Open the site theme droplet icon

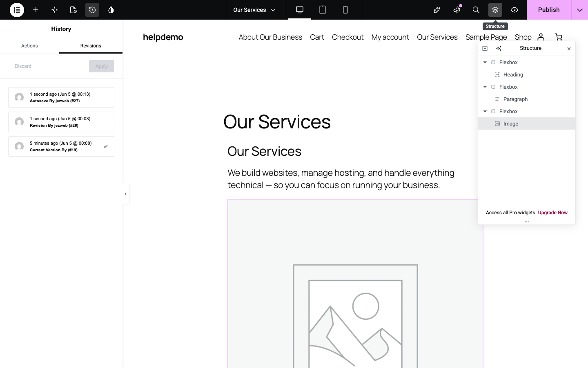coord(111,10)
